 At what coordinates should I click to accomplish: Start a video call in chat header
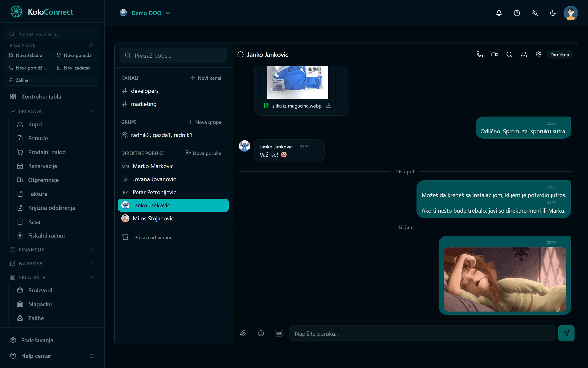[494, 55]
